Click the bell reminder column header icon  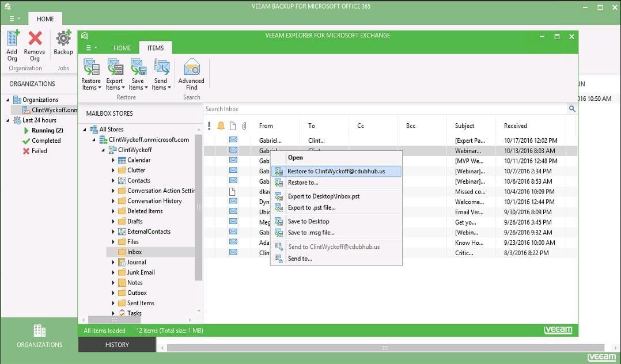pos(221,126)
